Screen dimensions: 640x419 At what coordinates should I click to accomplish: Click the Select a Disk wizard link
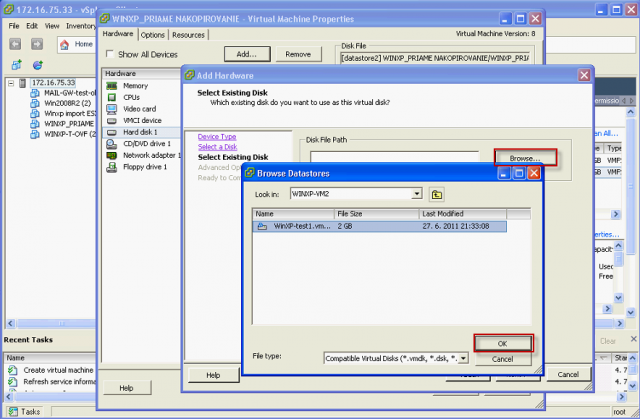pyautogui.click(x=217, y=147)
